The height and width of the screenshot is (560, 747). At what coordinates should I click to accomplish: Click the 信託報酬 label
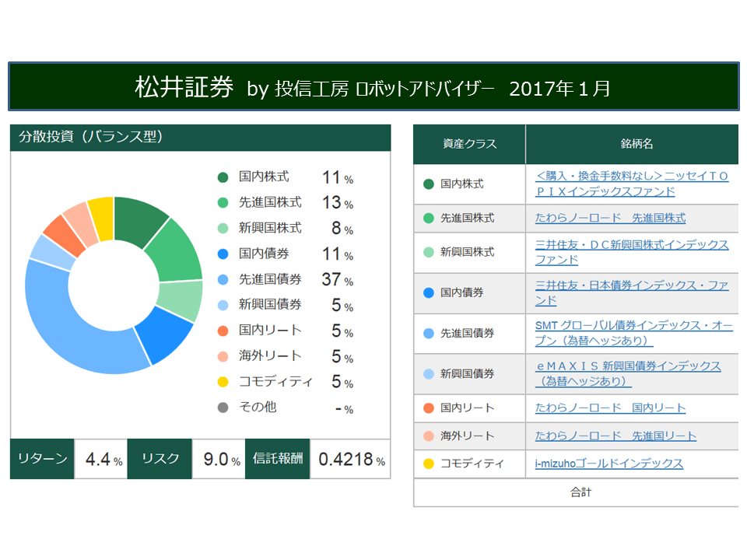(x=278, y=459)
